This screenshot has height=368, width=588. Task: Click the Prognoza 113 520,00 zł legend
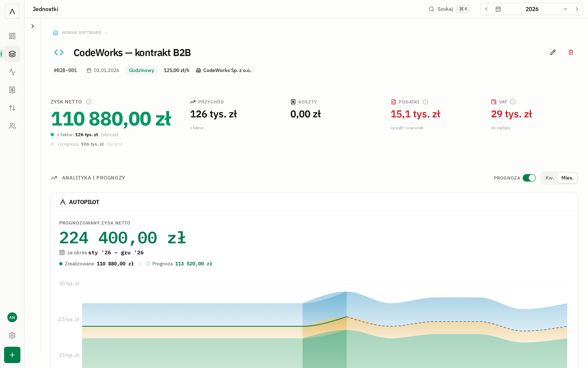179,264
